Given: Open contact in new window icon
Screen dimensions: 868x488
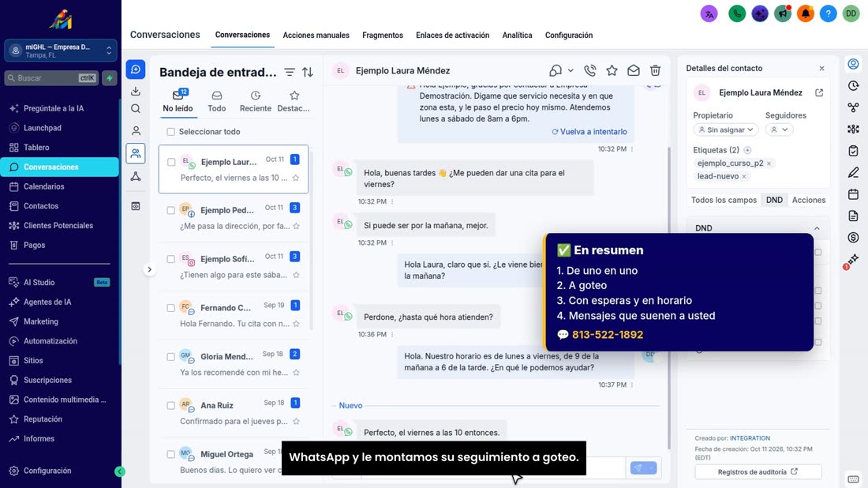Looking at the screenshot, I should (x=819, y=92).
